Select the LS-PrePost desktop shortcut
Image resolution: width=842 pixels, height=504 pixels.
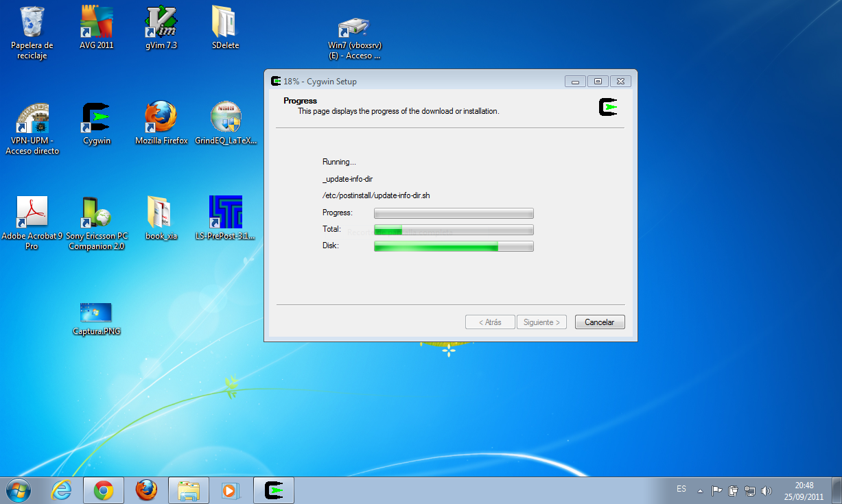click(226, 218)
